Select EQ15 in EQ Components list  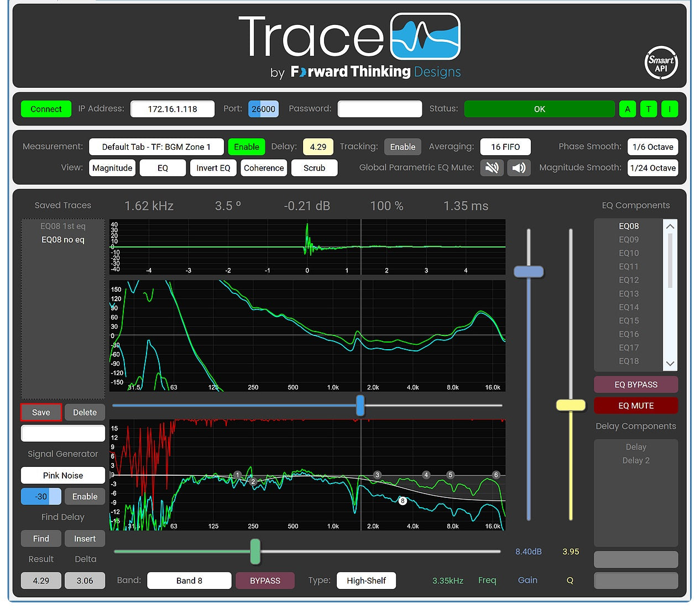click(629, 320)
